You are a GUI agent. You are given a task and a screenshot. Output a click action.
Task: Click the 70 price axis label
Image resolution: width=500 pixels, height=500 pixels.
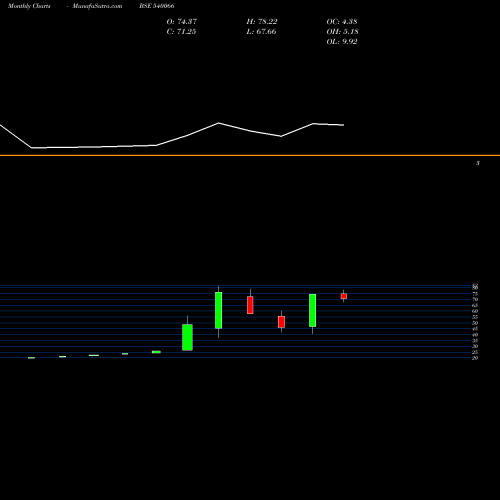[475, 299]
